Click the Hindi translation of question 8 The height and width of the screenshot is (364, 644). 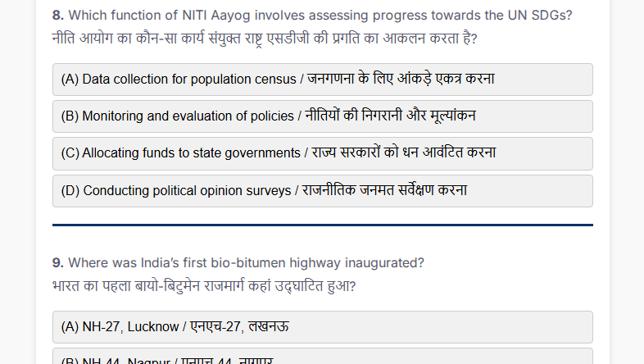[265, 39]
